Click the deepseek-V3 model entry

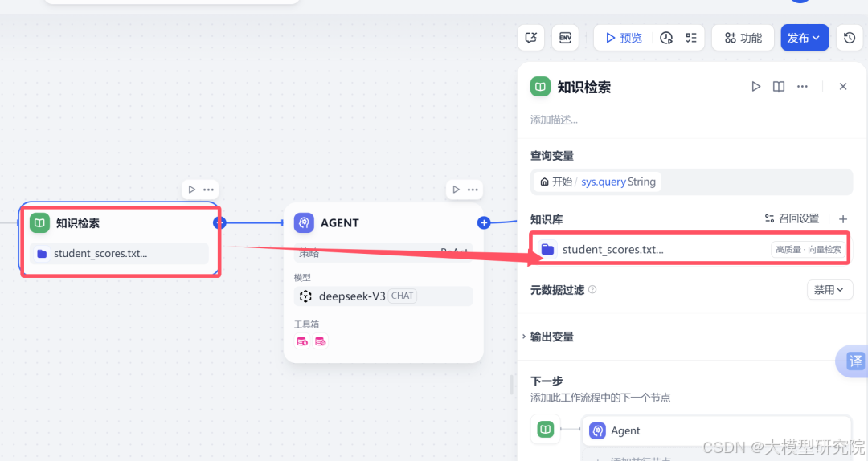click(383, 296)
